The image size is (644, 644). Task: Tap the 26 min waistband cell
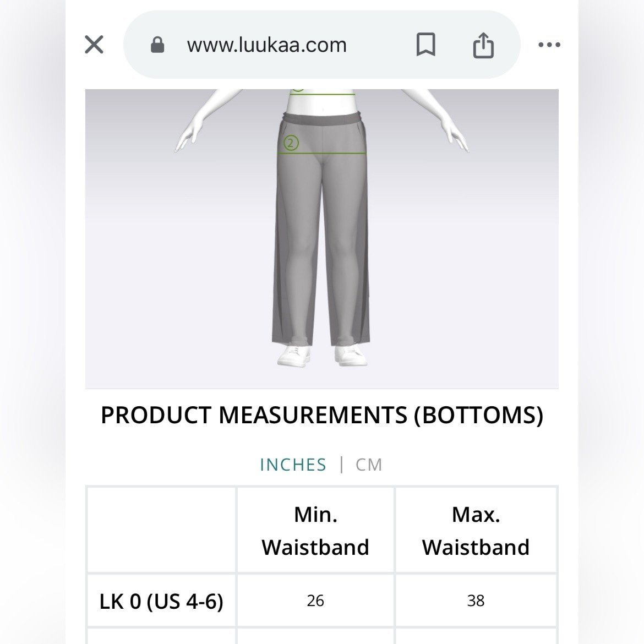point(315,601)
